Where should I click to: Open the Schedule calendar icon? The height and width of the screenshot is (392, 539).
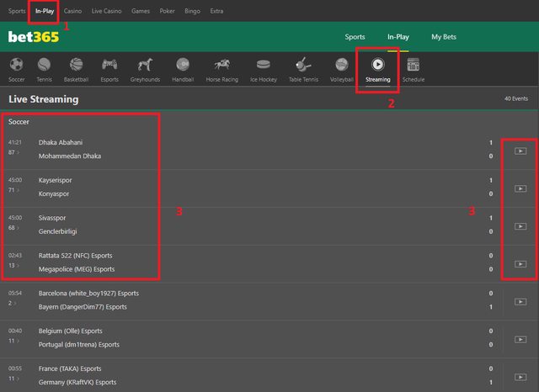(x=414, y=65)
